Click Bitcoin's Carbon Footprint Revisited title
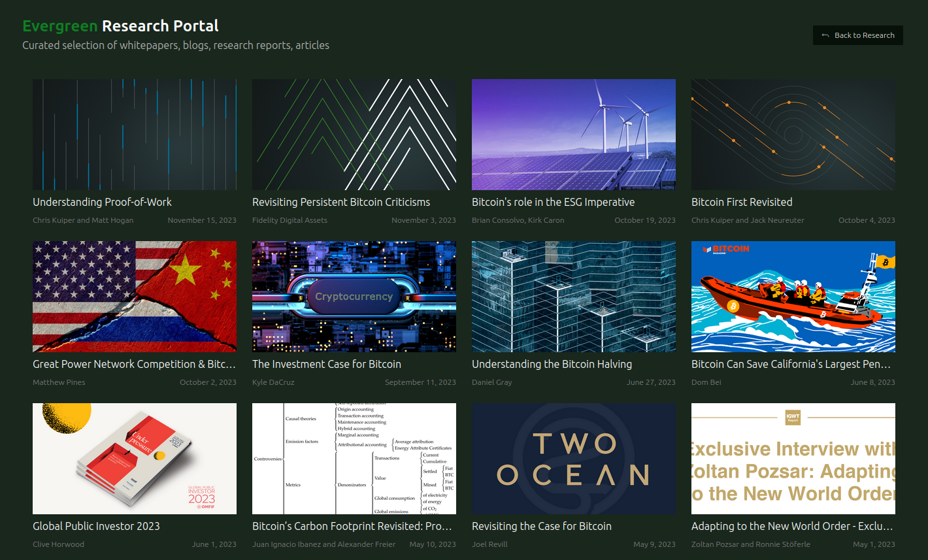 point(352,526)
